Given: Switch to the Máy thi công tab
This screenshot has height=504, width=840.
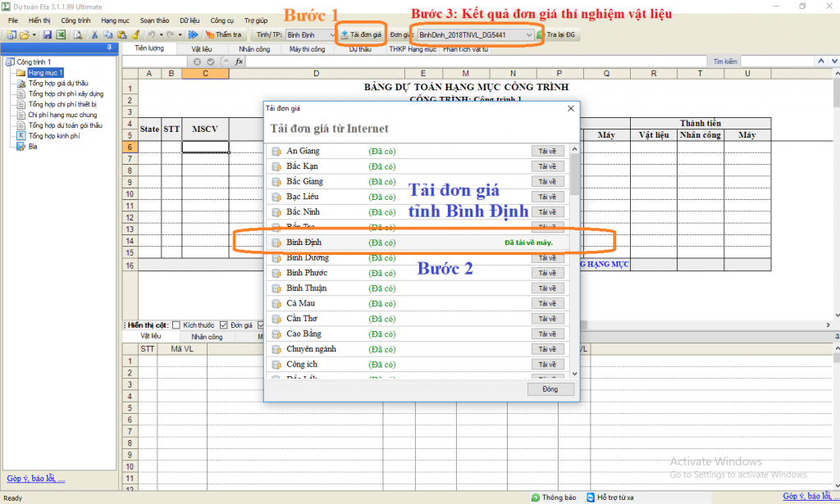Looking at the screenshot, I should tap(308, 49).
